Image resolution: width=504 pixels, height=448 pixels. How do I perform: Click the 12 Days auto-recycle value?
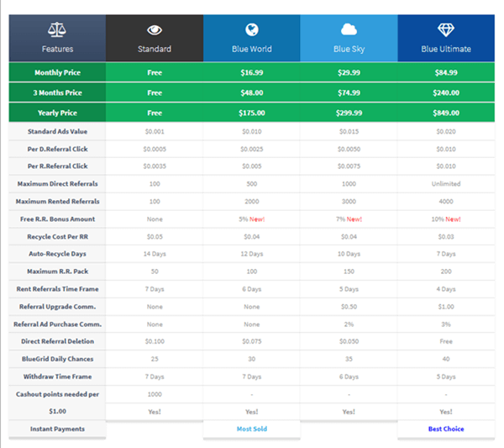coord(252,254)
